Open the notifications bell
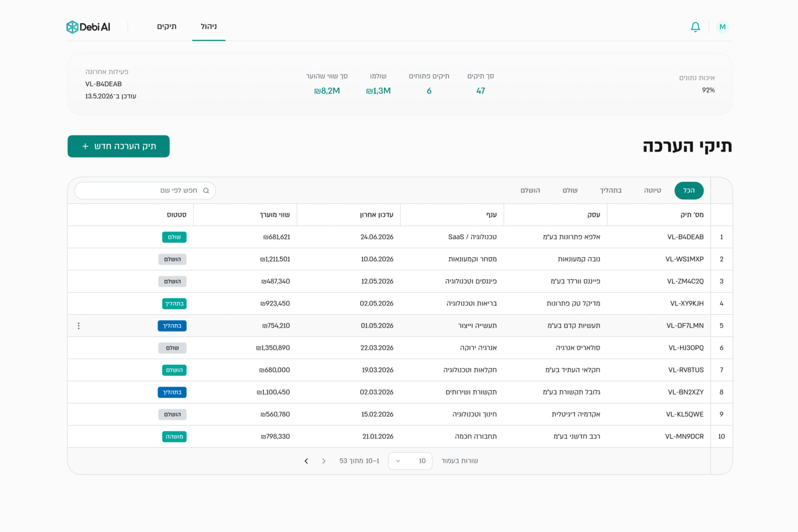This screenshot has height=532, width=798. coord(695,27)
